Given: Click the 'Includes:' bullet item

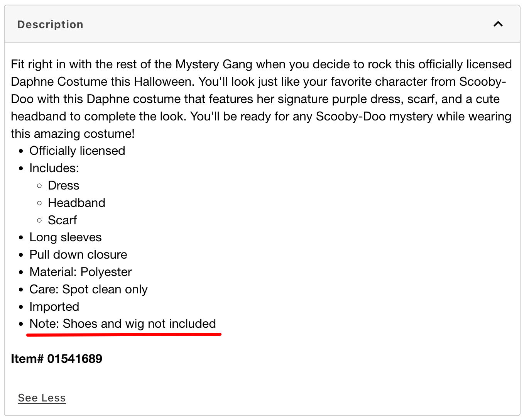Looking at the screenshot, I should tap(54, 168).
